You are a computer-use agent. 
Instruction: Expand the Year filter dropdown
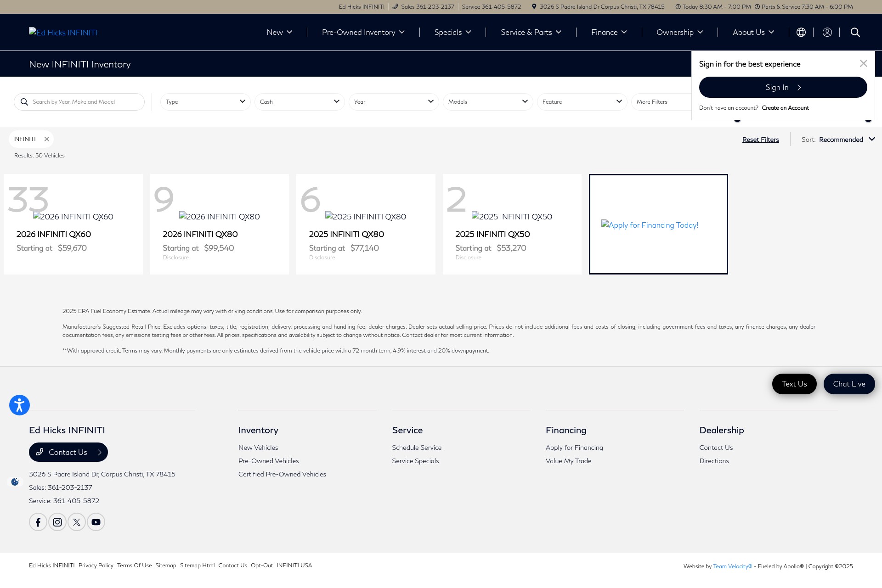394,102
